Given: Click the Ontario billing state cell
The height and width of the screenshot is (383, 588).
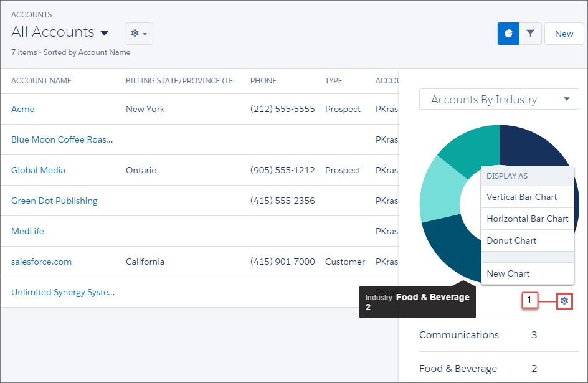Looking at the screenshot, I should pos(141,170).
